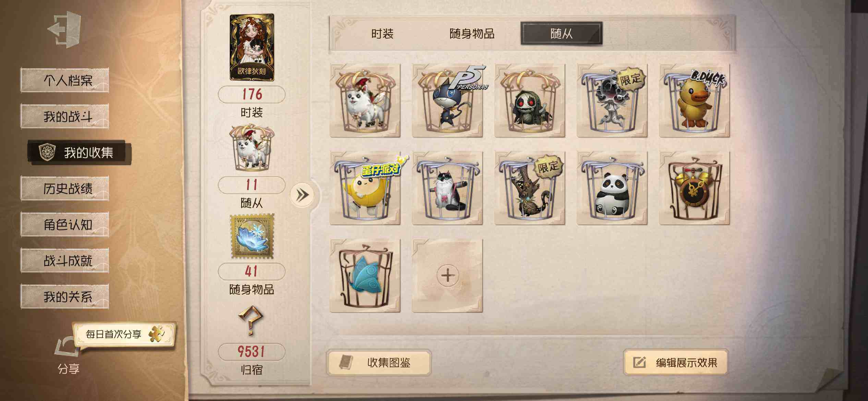Switch to the 时装 tab
The width and height of the screenshot is (868, 401).
coord(382,34)
